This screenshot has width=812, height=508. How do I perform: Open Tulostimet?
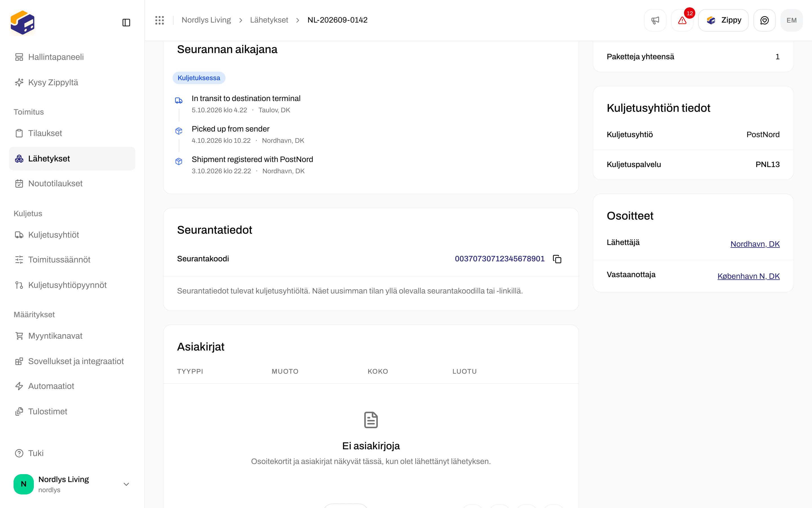(x=72, y=411)
